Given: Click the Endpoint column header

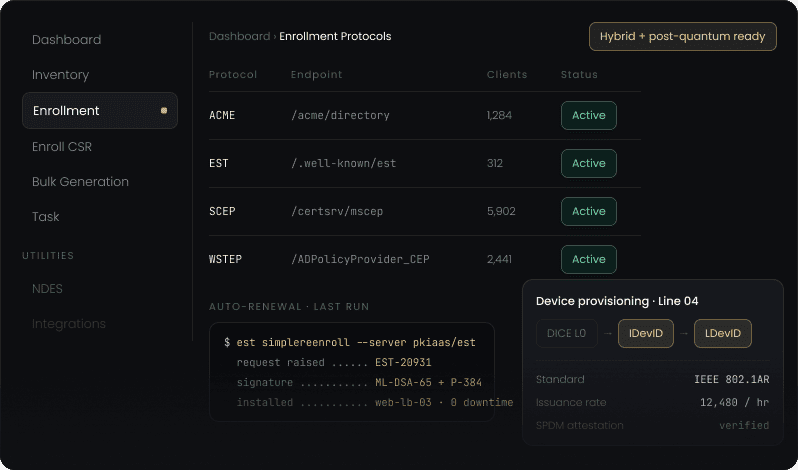Looking at the screenshot, I should coord(317,74).
